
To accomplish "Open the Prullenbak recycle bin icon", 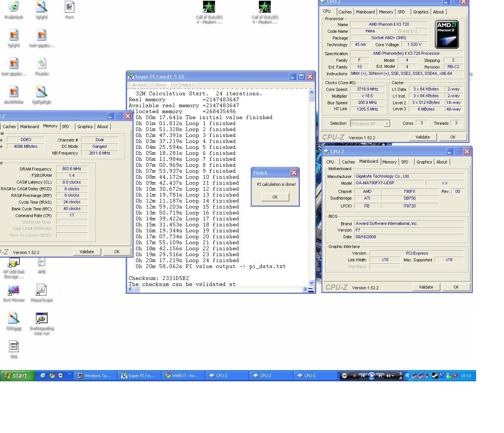I will (x=13, y=6).
